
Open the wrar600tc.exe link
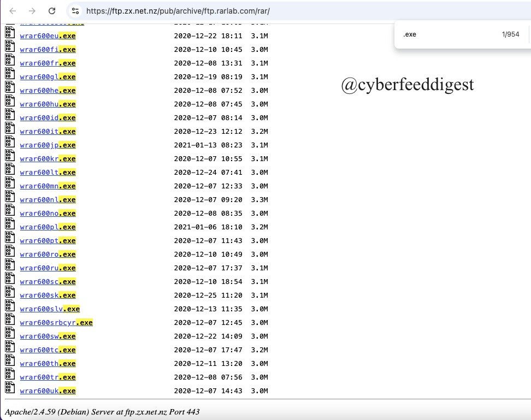(48, 350)
